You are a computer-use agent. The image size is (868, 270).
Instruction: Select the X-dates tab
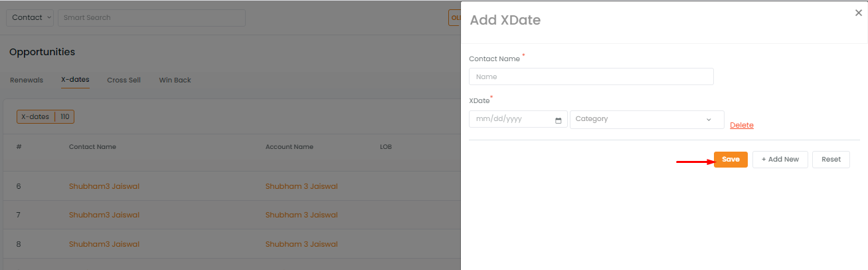coord(75,80)
